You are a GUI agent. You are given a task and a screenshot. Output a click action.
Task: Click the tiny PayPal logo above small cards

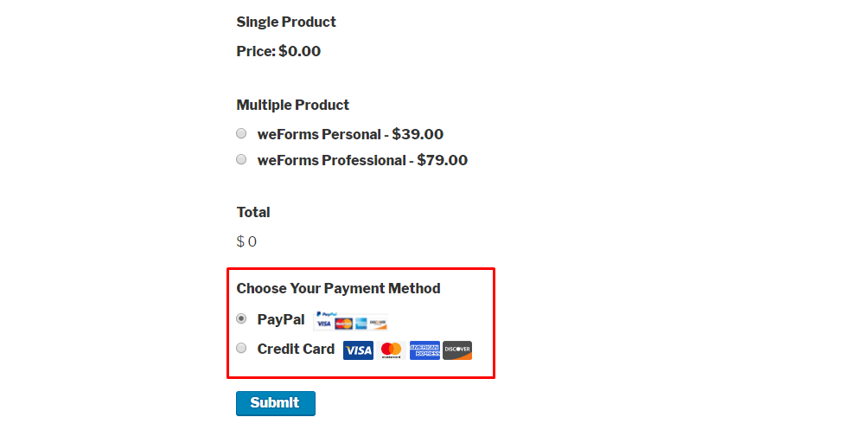coord(327,314)
